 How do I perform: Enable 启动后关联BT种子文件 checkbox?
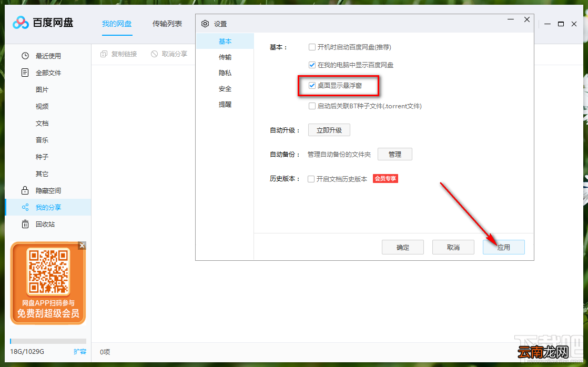(312, 106)
